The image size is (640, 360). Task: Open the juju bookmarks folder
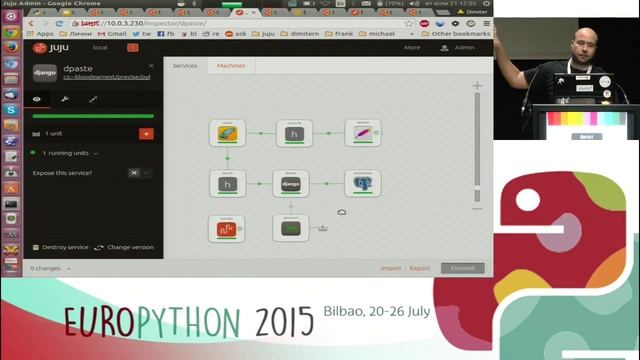tap(263, 34)
